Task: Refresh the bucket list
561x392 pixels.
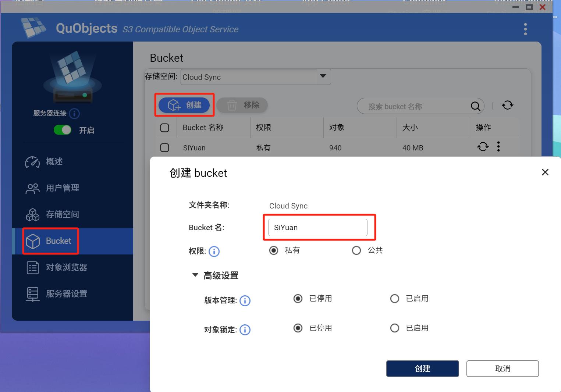Action: (x=508, y=106)
